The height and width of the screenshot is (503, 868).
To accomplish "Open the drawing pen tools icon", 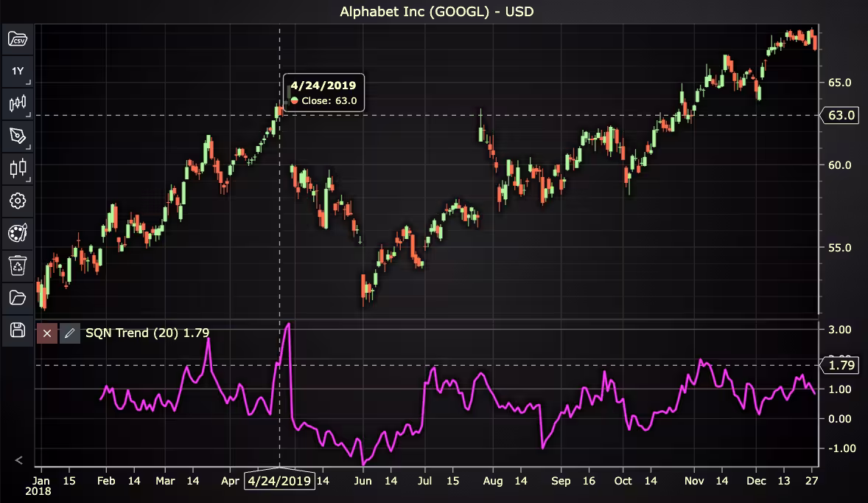I will coord(18,136).
